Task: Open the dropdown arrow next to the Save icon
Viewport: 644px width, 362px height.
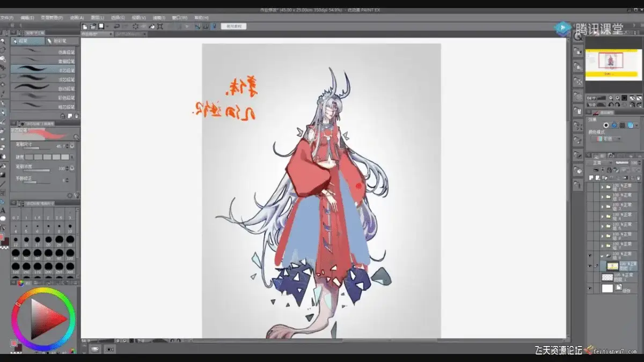Action: coord(107,26)
